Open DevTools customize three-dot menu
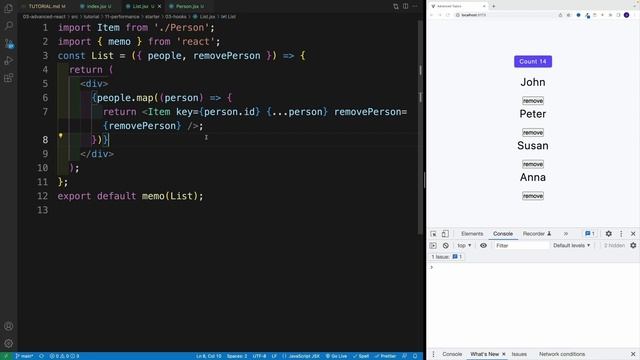This screenshot has height=360, width=640. click(621, 234)
